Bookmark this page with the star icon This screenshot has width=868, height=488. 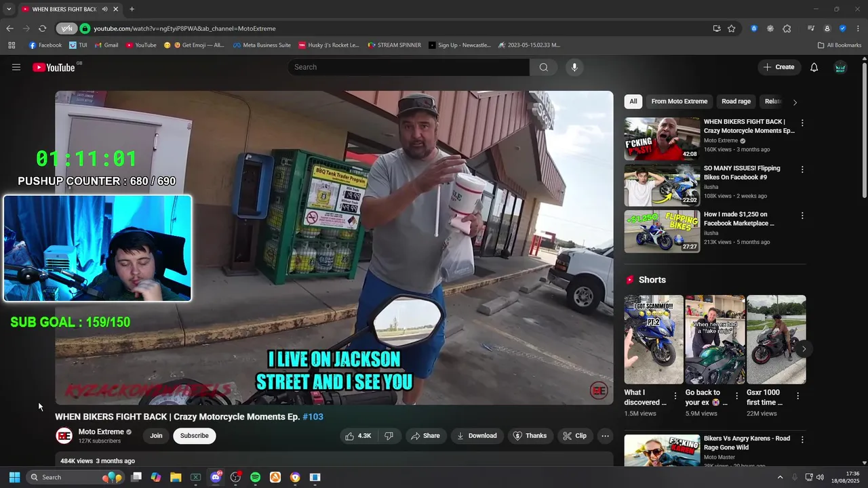tap(732, 28)
